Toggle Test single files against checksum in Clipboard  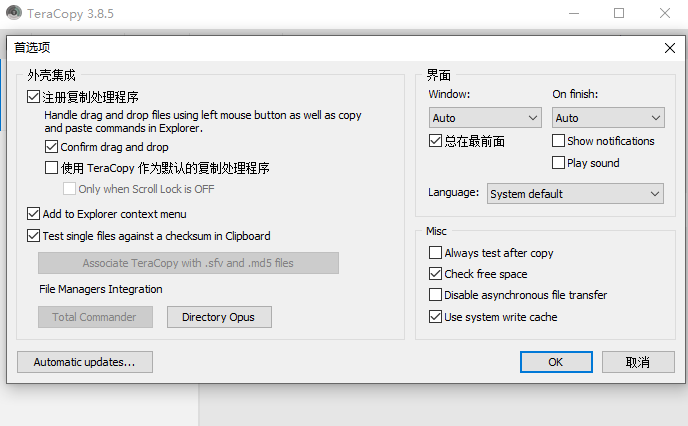(x=33, y=236)
